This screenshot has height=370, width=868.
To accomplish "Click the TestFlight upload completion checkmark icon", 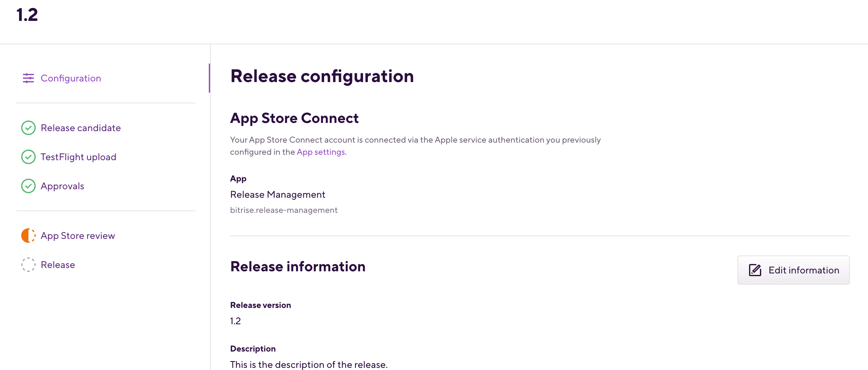I will pyautogui.click(x=29, y=157).
